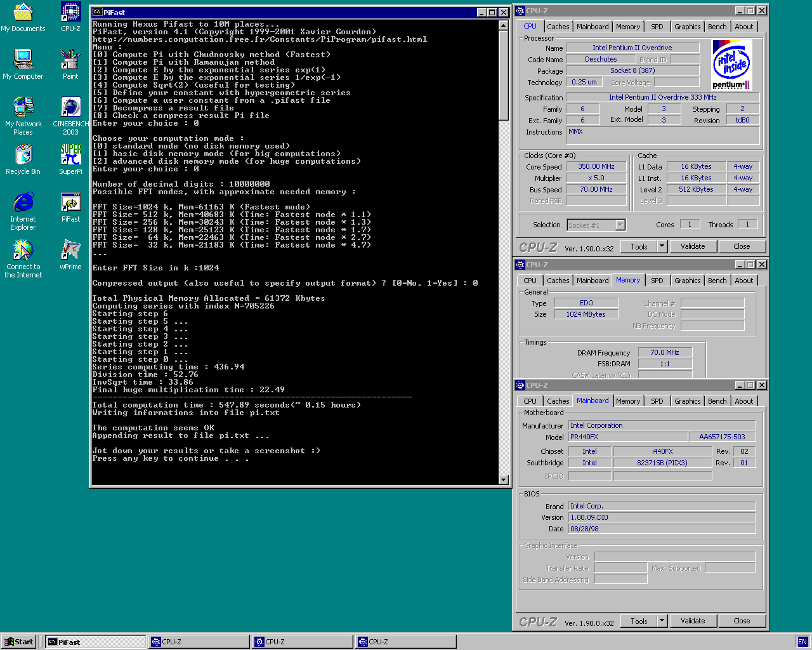Viewport: 812px width, 650px height.
Task: Launch Paint from the desktop
Action: click(70, 65)
